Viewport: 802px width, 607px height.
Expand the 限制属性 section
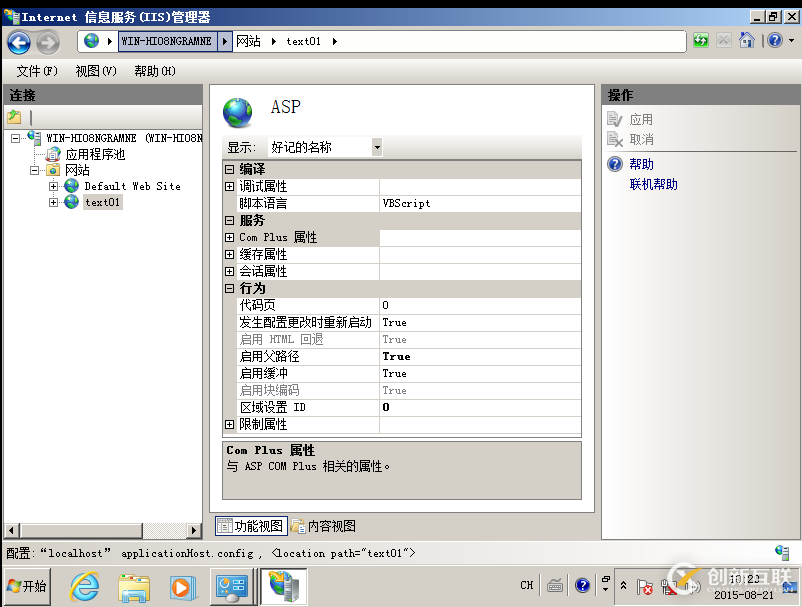coord(230,424)
